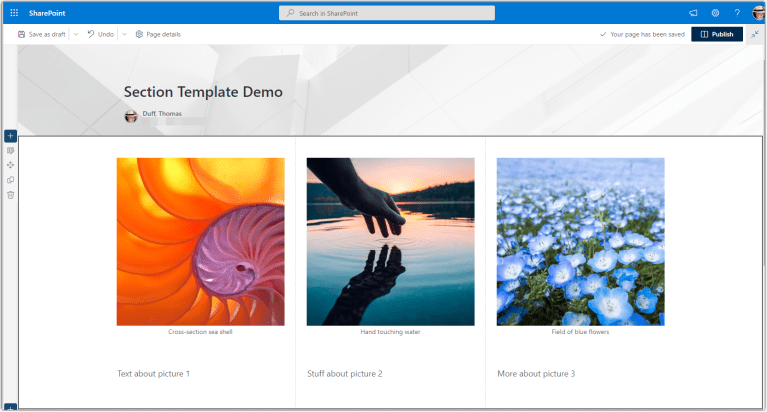The image size is (767, 412).
Task: Select the orange sea shell image
Action: (x=201, y=242)
